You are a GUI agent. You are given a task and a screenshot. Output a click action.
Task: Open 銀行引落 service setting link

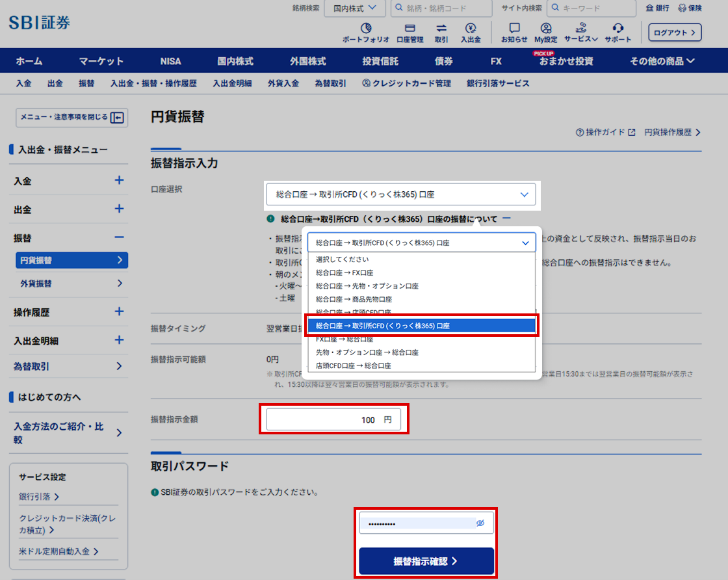(x=39, y=496)
